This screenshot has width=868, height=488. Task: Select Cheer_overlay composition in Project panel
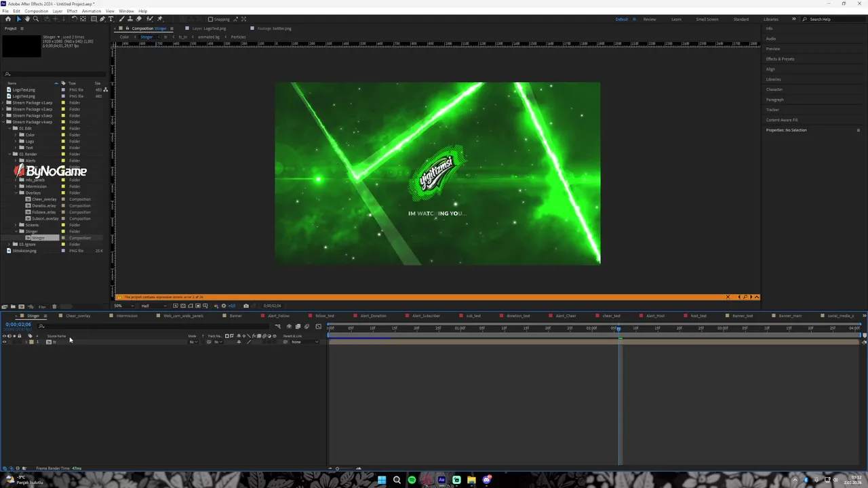pos(44,199)
